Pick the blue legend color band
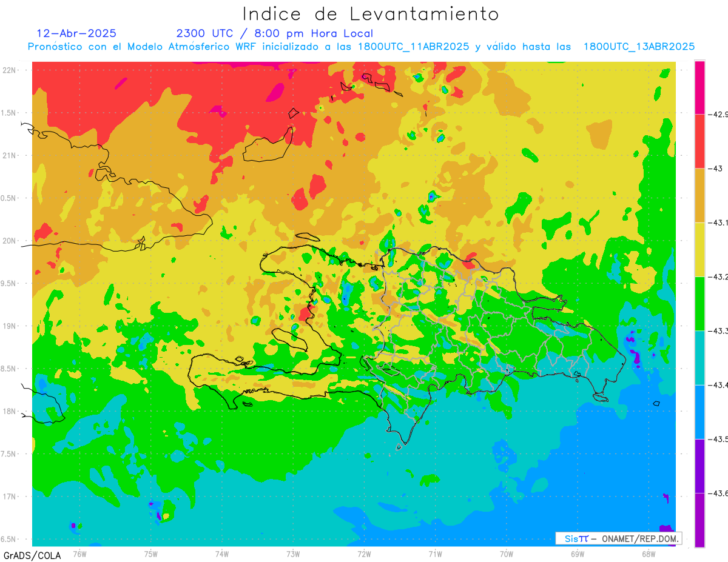 699,412
